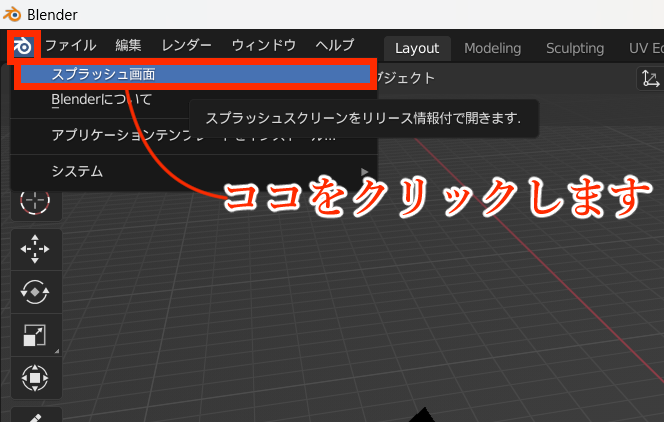
Task: Switch to the Layout workspace tab
Action: click(x=417, y=48)
